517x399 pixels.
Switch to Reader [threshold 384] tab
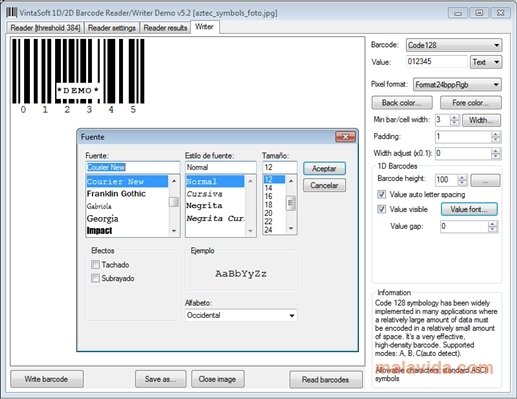pos(45,28)
